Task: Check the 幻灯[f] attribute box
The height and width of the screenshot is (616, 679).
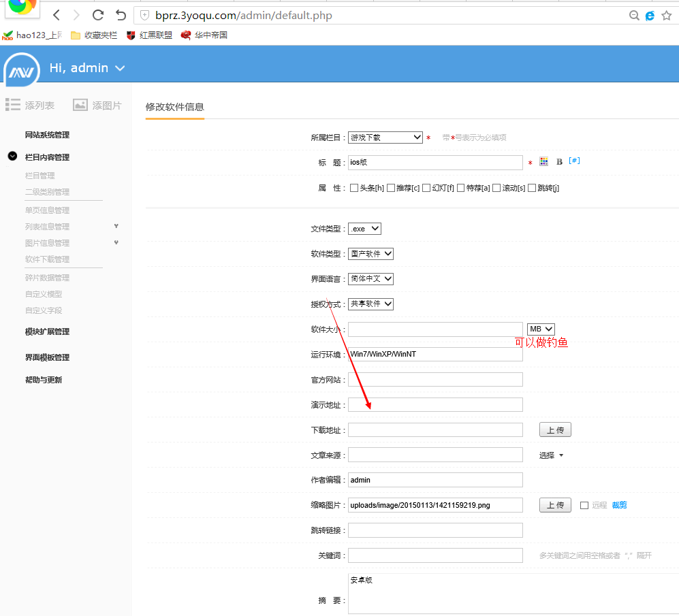Action: point(426,188)
